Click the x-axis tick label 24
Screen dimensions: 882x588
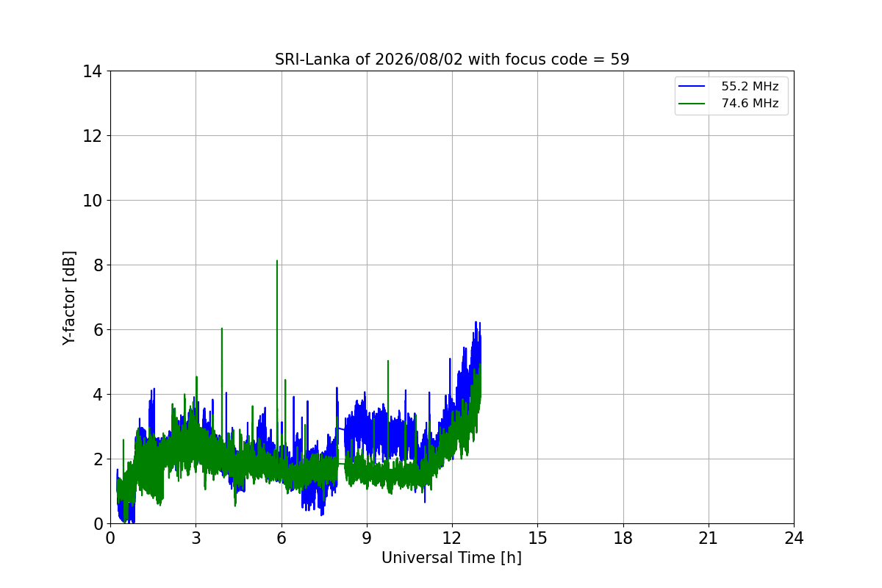[x=794, y=538]
